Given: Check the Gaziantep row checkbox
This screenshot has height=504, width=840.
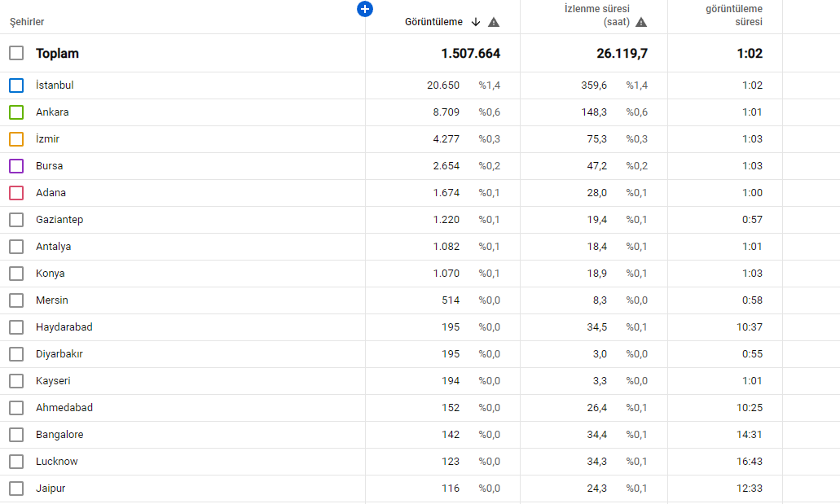Looking at the screenshot, I should pyautogui.click(x=16, y=220).
